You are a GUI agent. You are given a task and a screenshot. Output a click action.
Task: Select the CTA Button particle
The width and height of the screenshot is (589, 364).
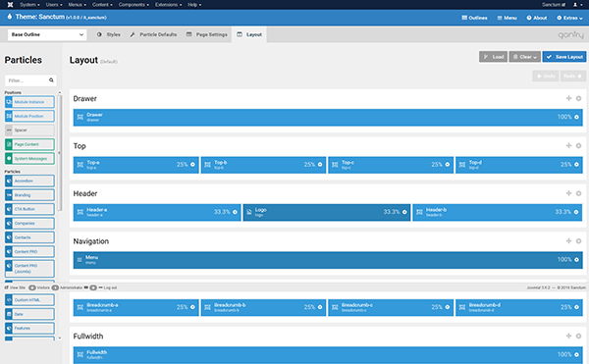pos(29,209)
